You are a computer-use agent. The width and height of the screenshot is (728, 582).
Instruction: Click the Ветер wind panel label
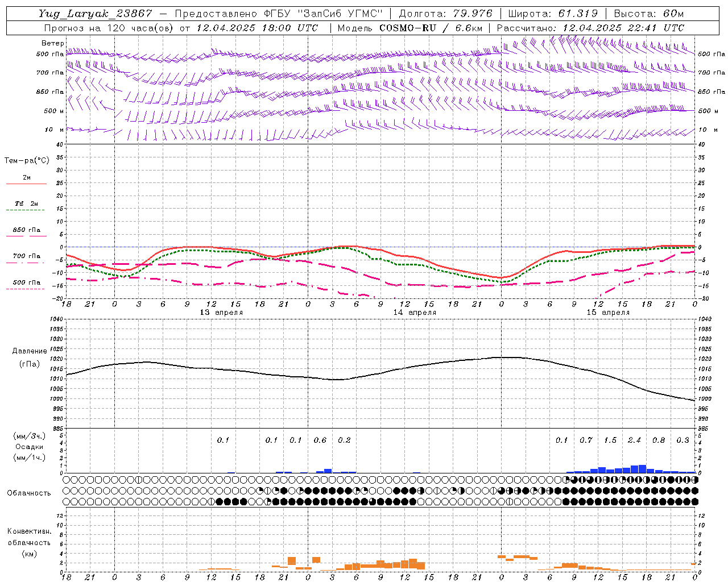tap(52, 43)
